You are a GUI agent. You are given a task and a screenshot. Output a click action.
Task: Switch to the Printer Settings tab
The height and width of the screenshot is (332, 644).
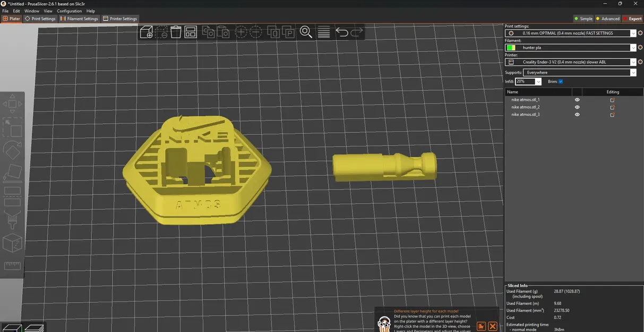(x=120, y=19)
